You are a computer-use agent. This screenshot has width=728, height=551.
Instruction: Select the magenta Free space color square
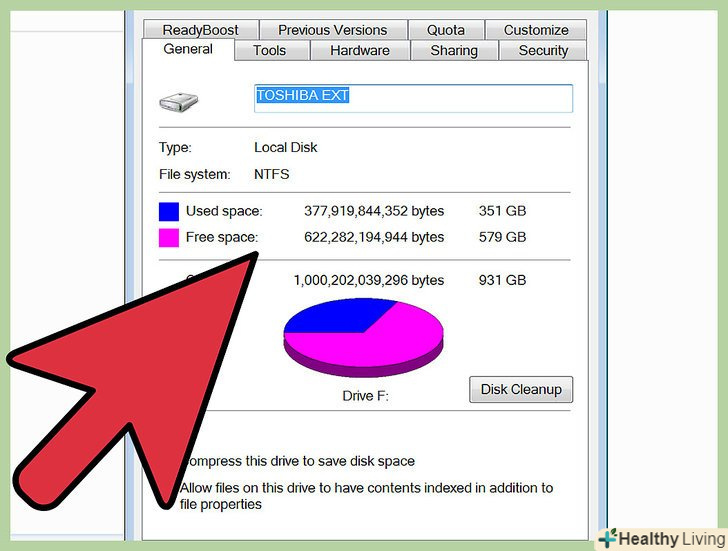click(x=169, y=238)
